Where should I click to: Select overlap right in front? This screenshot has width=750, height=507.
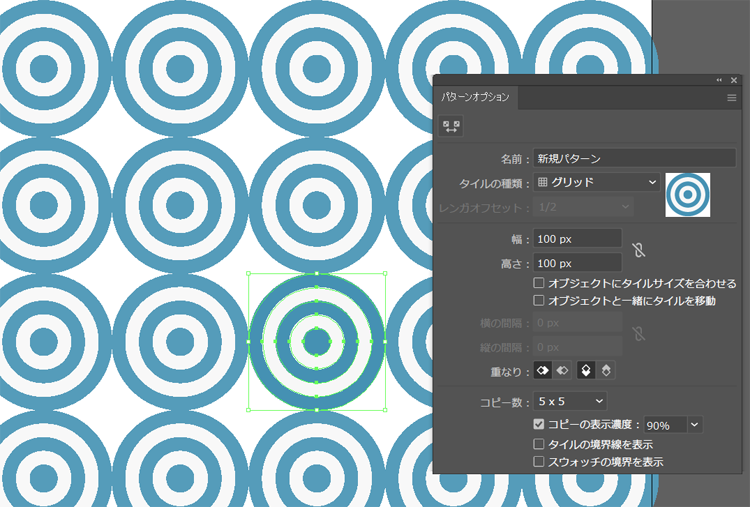click(x=562, y=370)
